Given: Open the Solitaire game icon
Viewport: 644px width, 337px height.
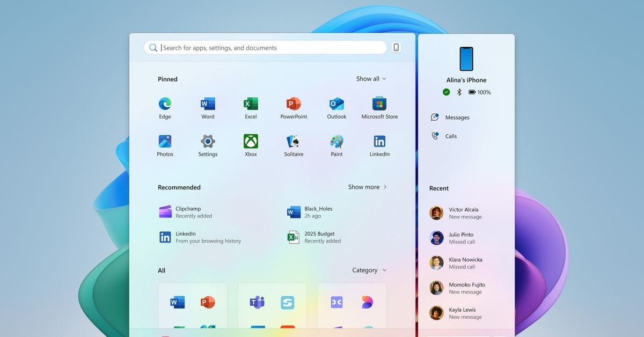Looking at the screenshot, I should pos(294,142).
